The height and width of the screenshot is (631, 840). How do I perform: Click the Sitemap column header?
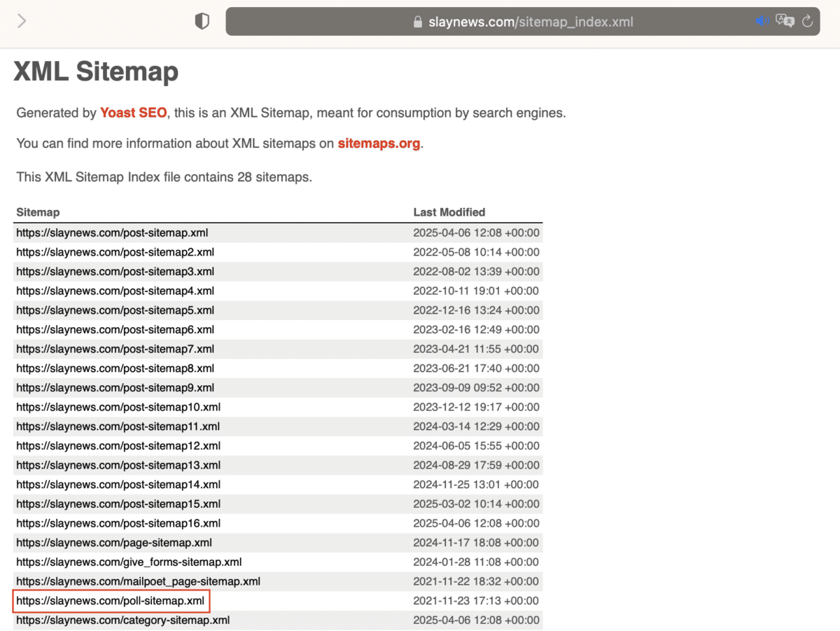[38, 212]
